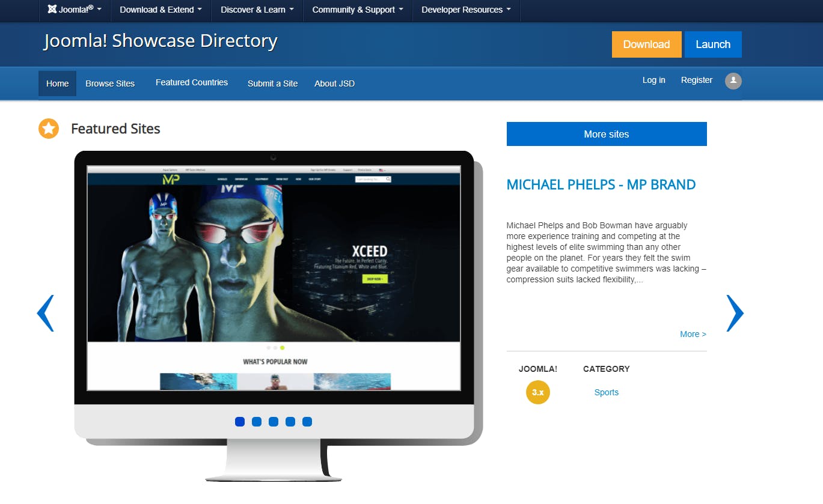Viewport: 823px width, 504px height.
Task: Click the orange Featured Sites star icon
Action: point(49,129)
